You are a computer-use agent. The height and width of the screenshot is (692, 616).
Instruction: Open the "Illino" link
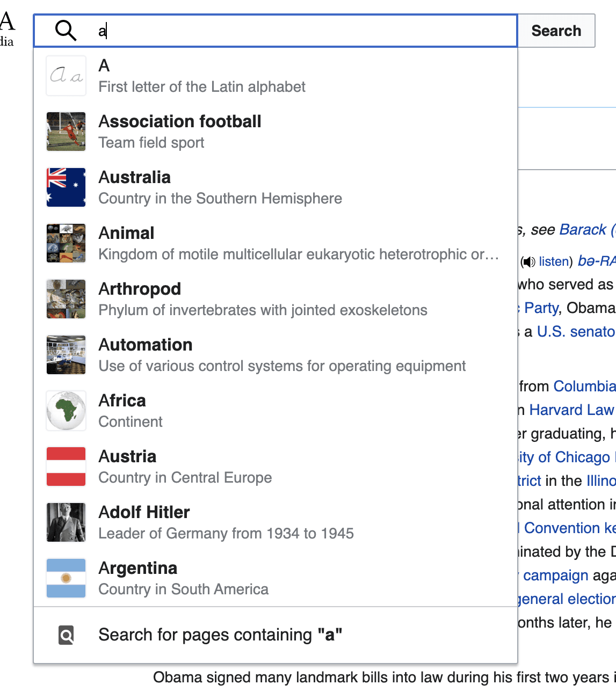click(601, 481)
